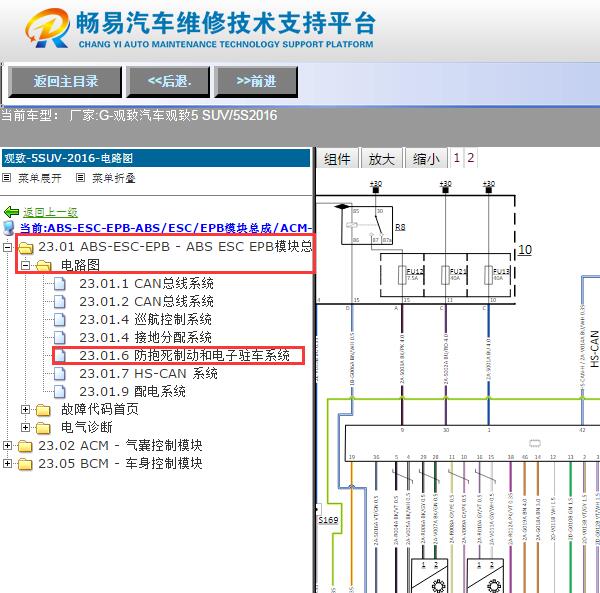Viewport: 600px width, 593px height.
Task: Select the 电气诊断 label
Action: point(87,427)
